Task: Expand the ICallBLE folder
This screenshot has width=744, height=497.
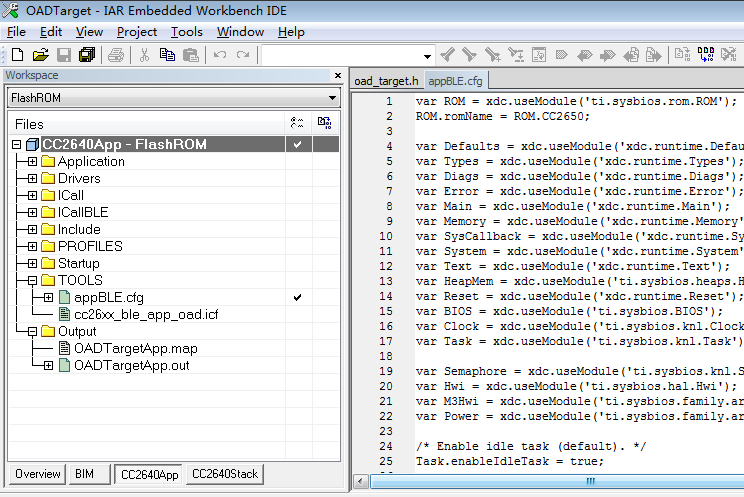Action: 32,213
